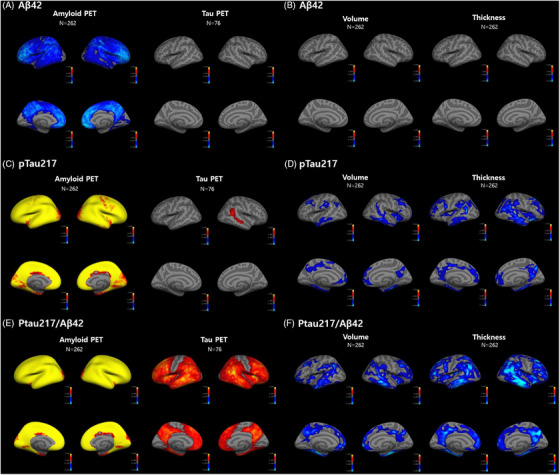Select "Amyloid PET" label in panel E
560x475 pixels.
coord(81,340)
